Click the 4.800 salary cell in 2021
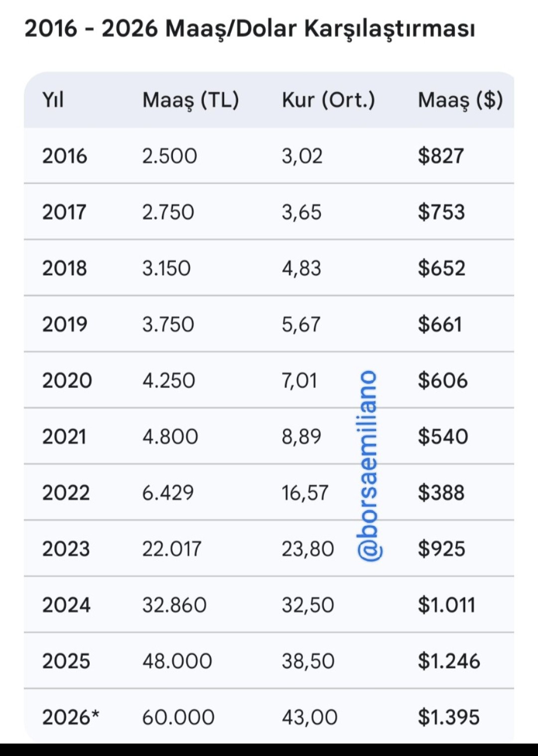Viewport: 538px width, 756px height. point(170,437)
